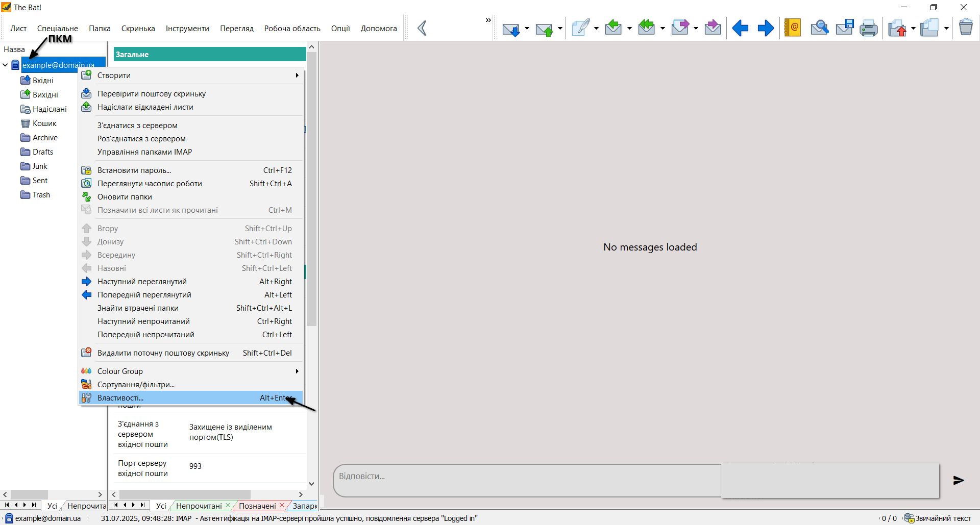This screenshot has width=980, height=525.
Task: Choose Перевірити поштову скриньку menu entry
Action: pyautogui.click(x=152, y=94)
